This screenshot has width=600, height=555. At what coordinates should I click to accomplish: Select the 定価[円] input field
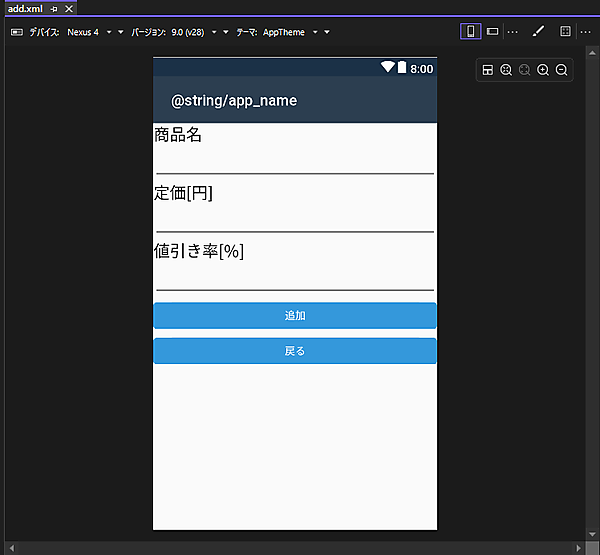coord(295,220)
